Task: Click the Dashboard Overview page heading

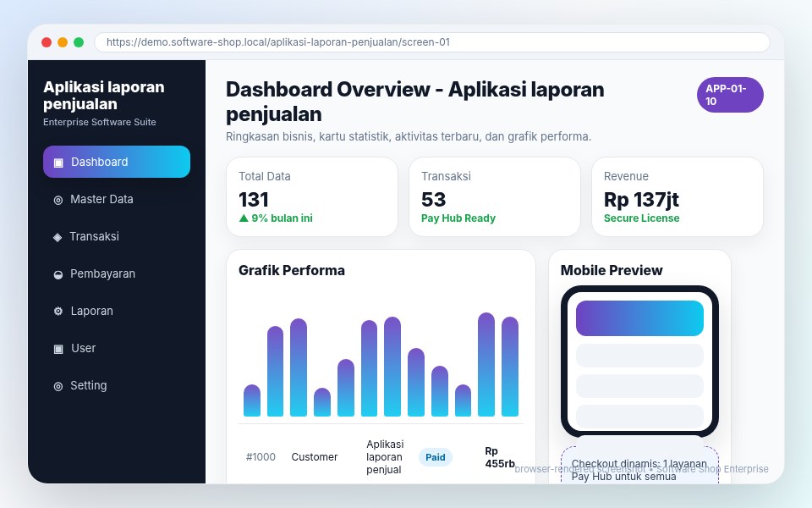Action: (x=414, y=102)
